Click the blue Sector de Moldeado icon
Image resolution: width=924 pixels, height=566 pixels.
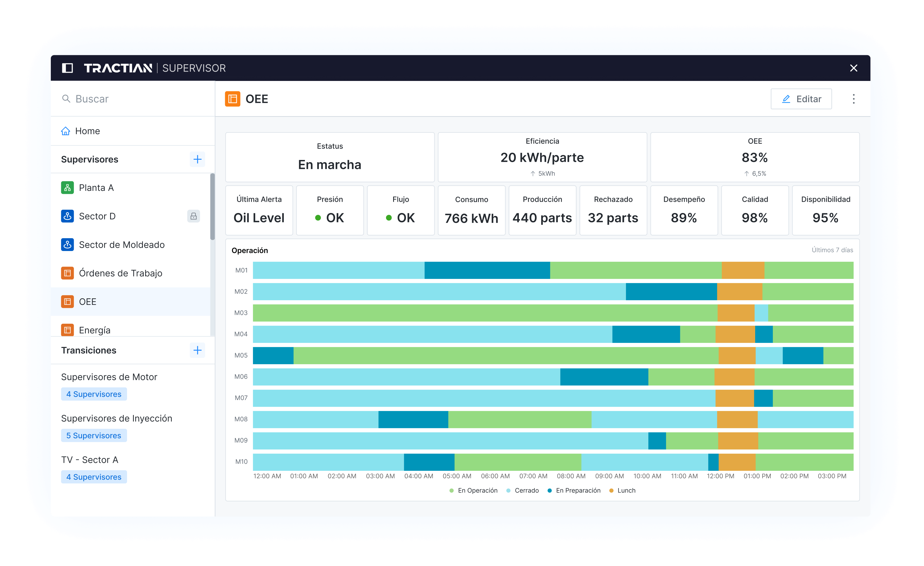pyautogui.click(x=67, y=245)
